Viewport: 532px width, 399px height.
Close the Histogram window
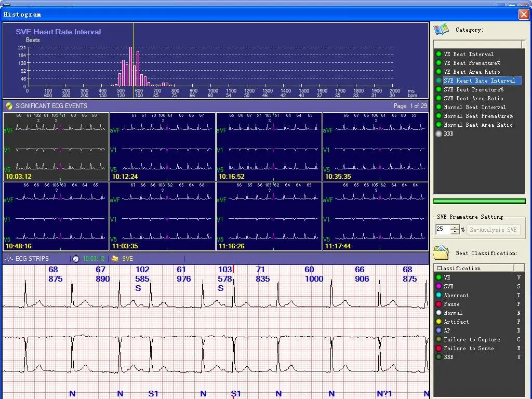point(523,15)
